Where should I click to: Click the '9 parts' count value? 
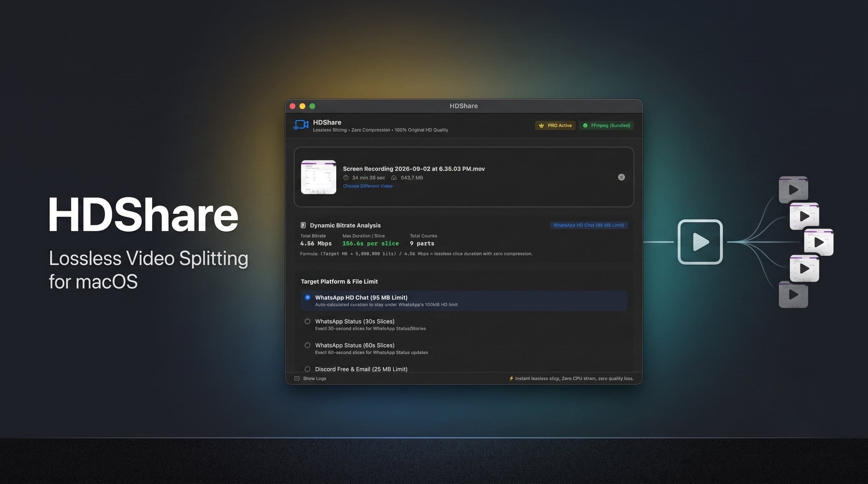[422, 243]
